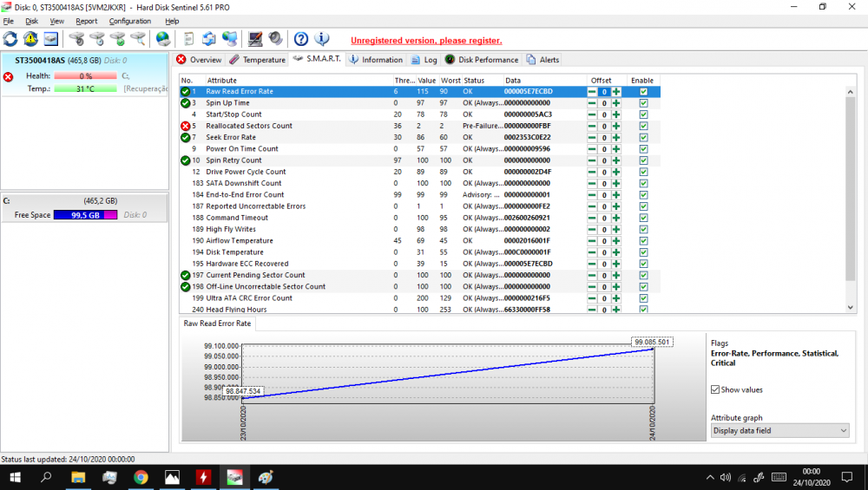
Task: Uncheck Enable for Raw Read Error Rate
Action: [x=643, y=91]
